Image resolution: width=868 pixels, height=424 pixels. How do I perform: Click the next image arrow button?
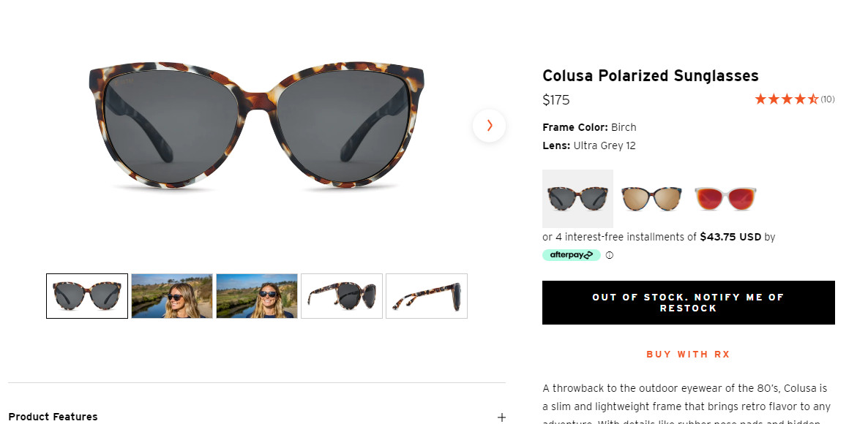[x=489, y=126]
